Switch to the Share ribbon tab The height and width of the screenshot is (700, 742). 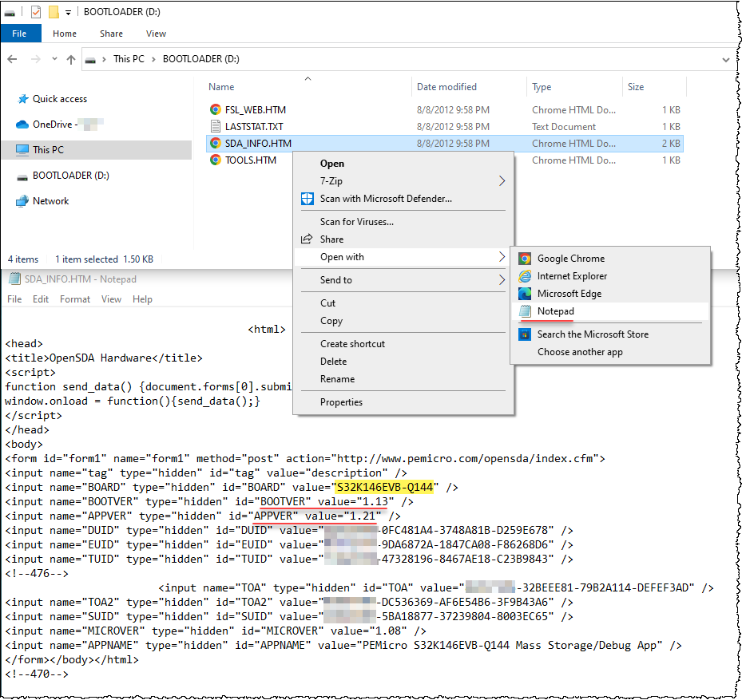pyautogui.click(x=111, y=34)
